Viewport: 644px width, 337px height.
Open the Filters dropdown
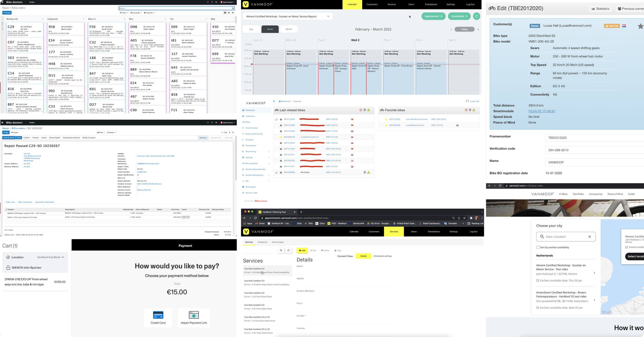coord(124,13)
